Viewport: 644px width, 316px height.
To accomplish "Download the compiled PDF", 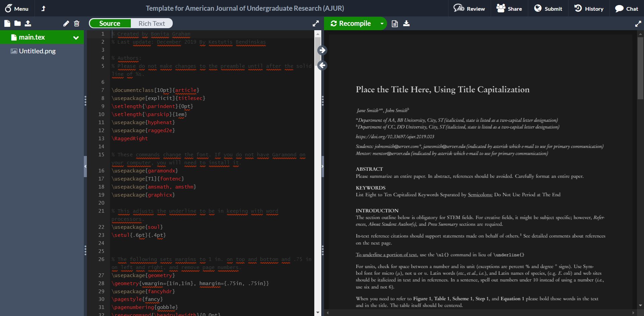I will pos(407,23).
